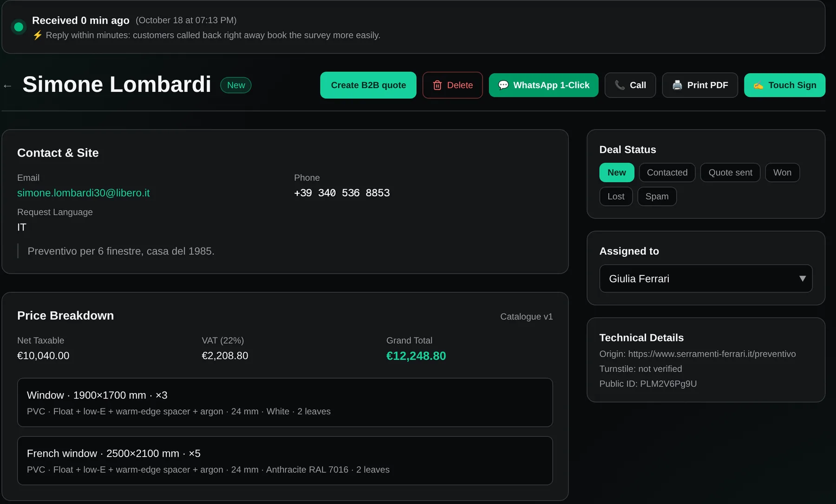Click the signing hand icon on Touch Sign
The width and height of the screenshot is (836, 504).
point(758,85)
